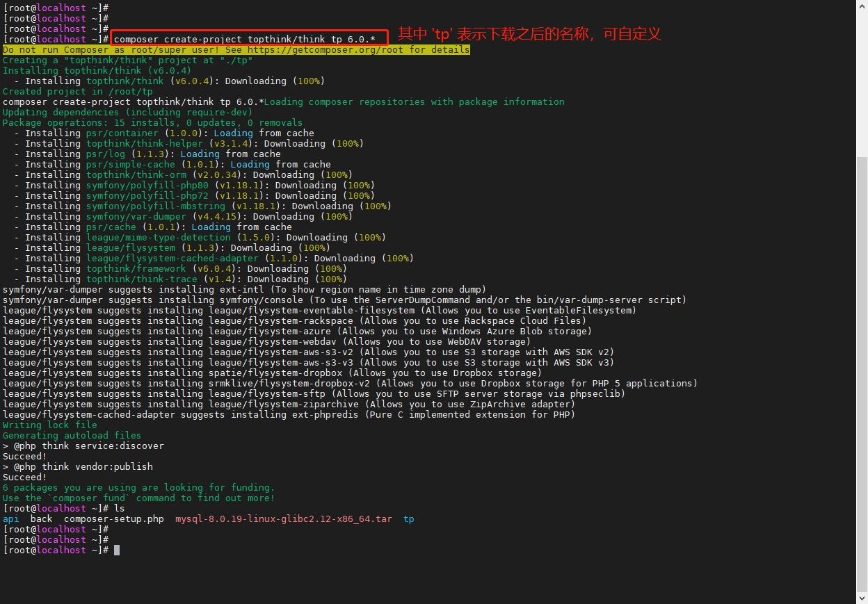The height and width of the screenshot is (604, 868).
Task: Click the psr/cache (1.0.1) install line
Action: tap(153, 227)
